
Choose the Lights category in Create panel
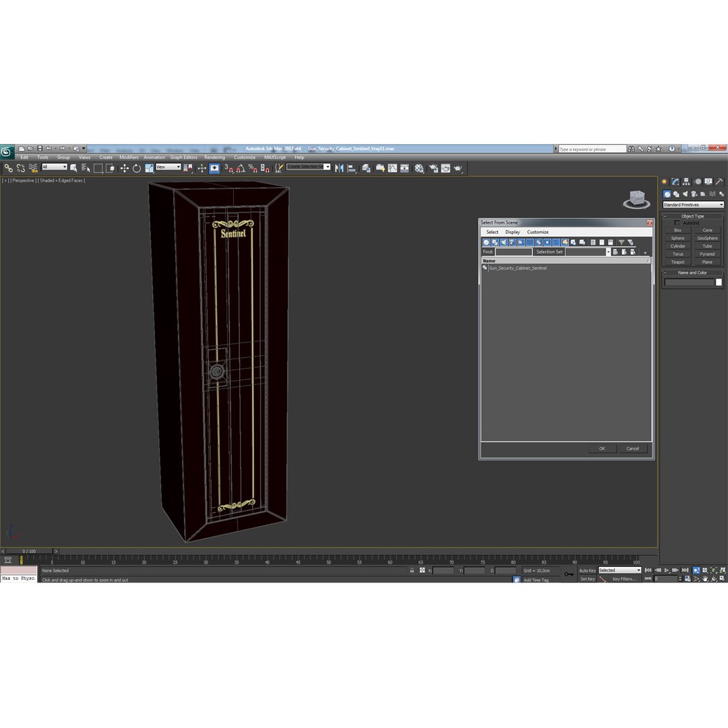pos(686,194)
